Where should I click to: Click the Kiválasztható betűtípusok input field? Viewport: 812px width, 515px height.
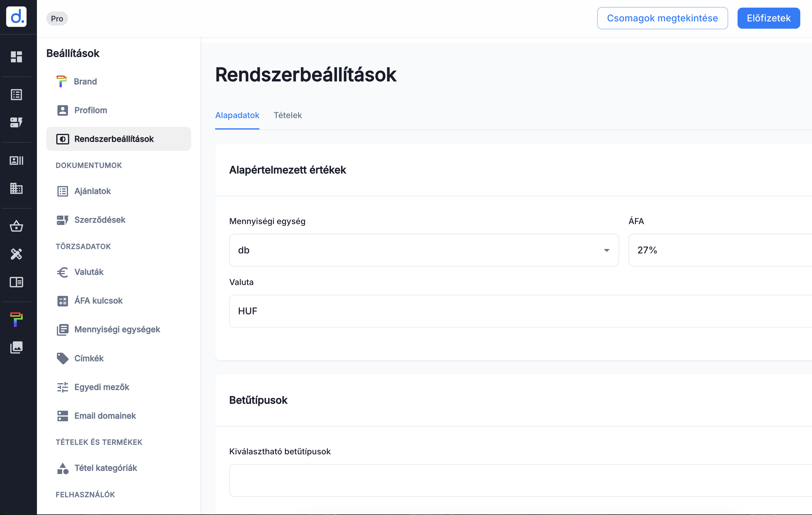[519, 480]
